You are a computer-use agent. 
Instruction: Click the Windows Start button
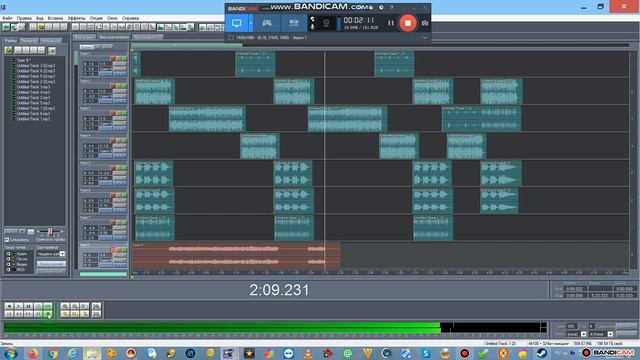point(10,353)
